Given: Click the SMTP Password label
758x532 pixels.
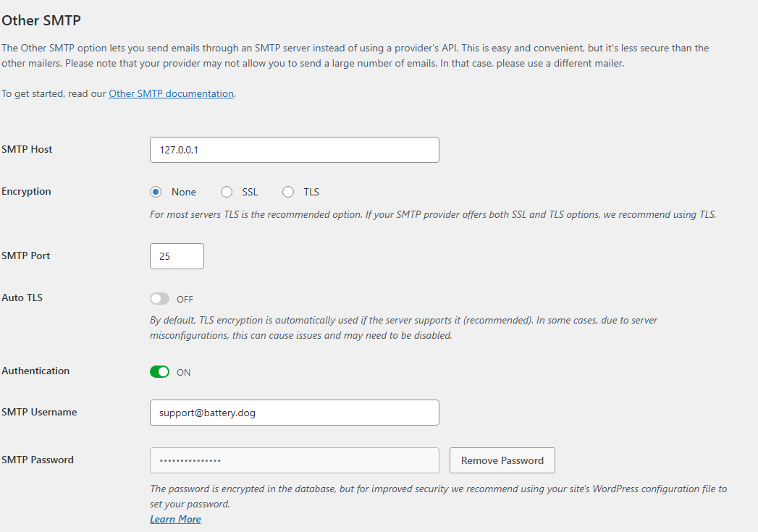Looking at the screenshot, I should coord(38,460).
